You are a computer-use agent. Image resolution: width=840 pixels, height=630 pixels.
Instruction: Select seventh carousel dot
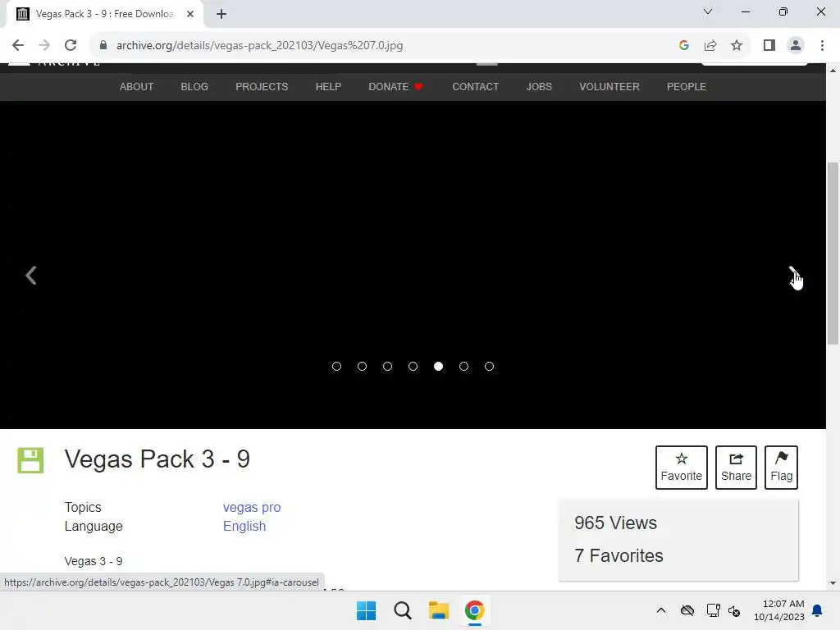click(x=489, y=367)
